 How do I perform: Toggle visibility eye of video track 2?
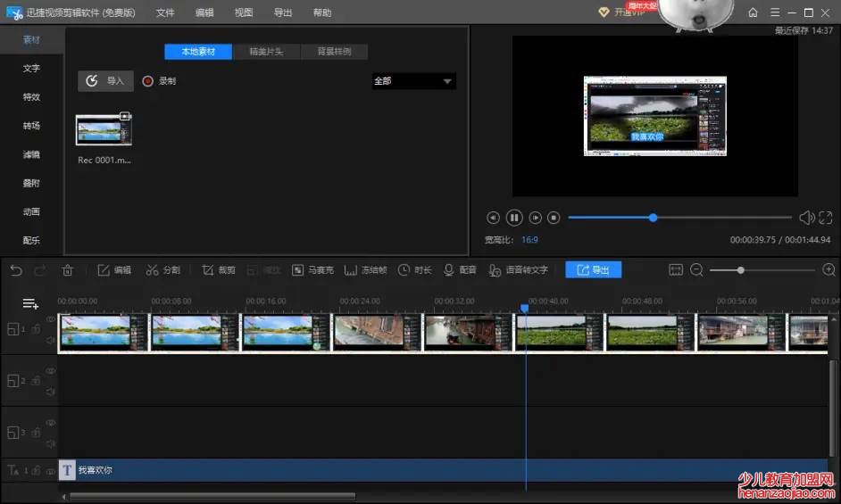(x=51, y=371)
